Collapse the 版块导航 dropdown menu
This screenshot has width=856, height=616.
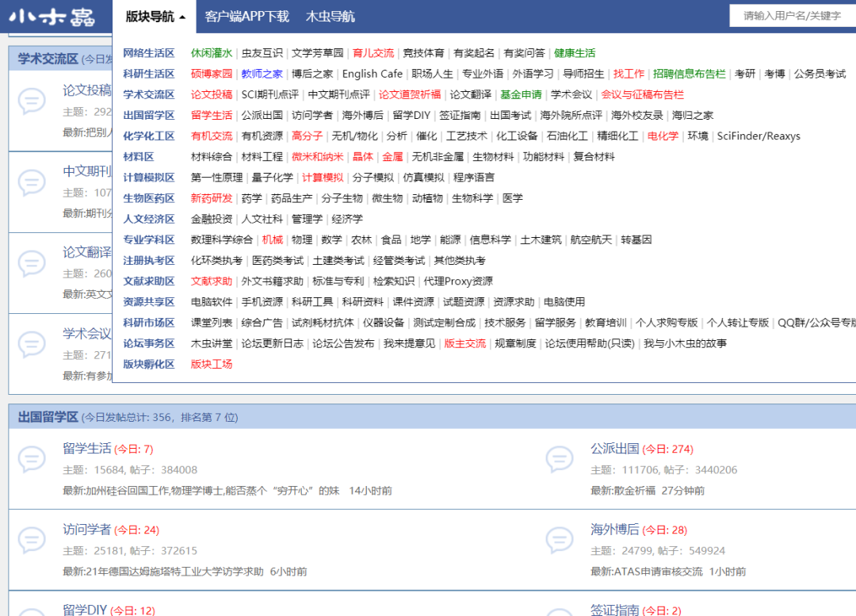(x=155, y=17)
